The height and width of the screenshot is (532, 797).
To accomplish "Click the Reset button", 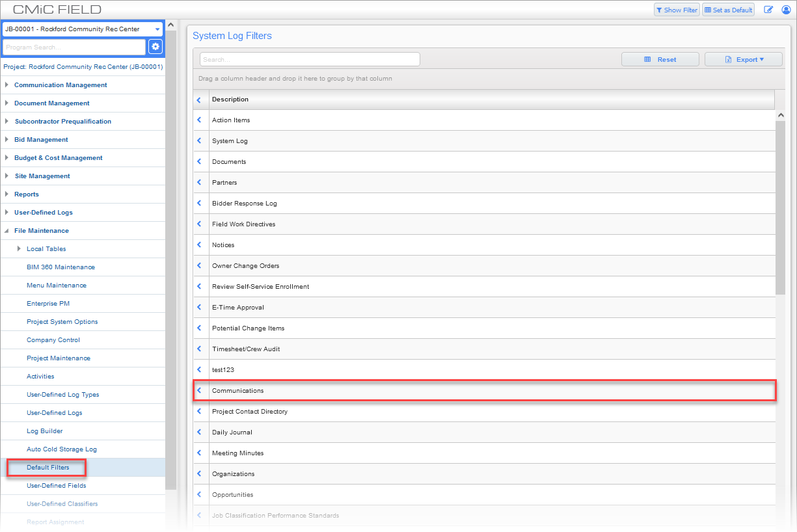I will pos(660,59).
